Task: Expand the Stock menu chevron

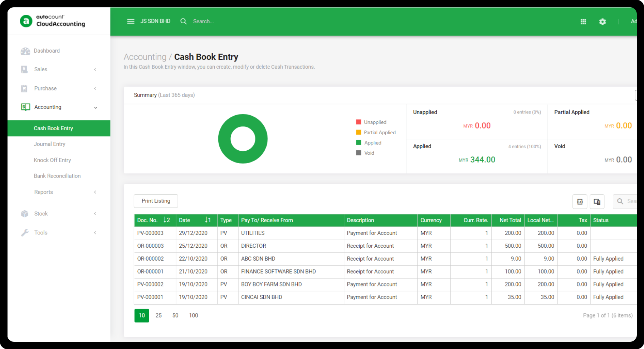Action: tap(95, 214)
